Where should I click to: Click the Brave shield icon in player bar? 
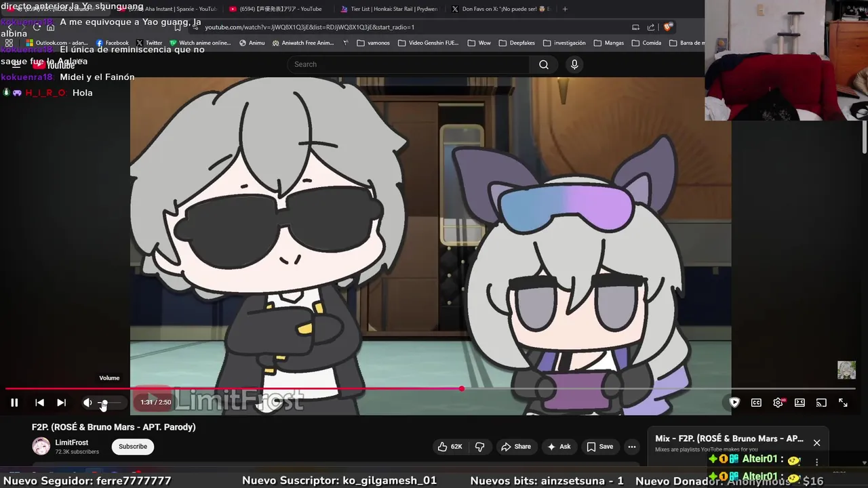[734, 403]
